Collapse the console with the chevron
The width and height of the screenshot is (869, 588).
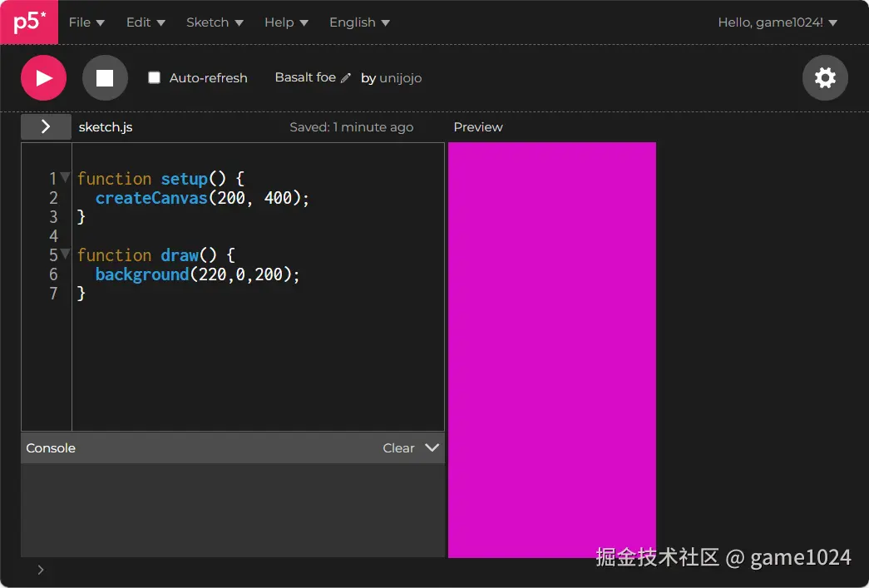point(432,447)
